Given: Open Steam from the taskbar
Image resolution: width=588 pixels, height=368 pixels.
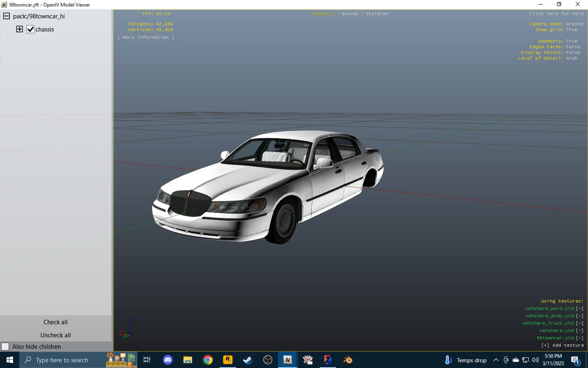Looking at the screenshot, I should tap(247, 360).
